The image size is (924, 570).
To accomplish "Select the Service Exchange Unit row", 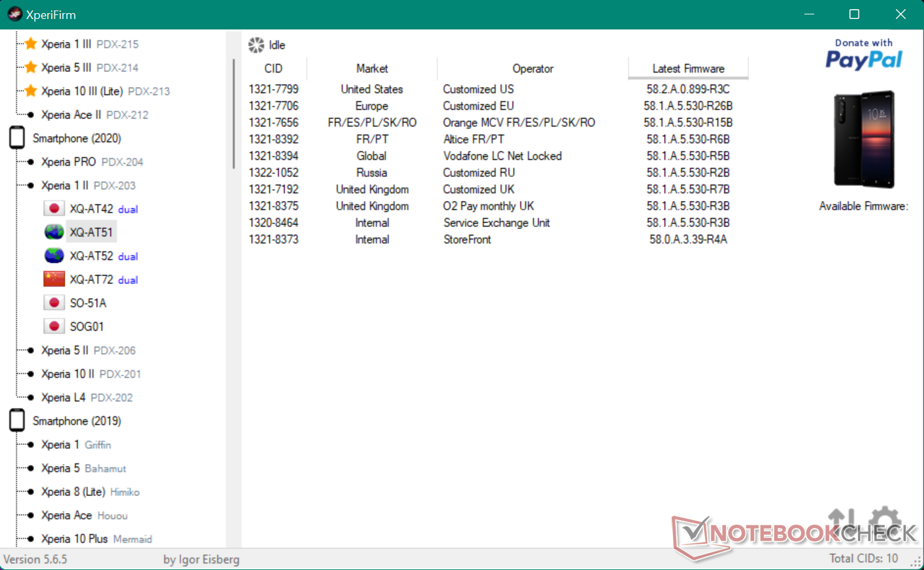I will coord(495,223).
